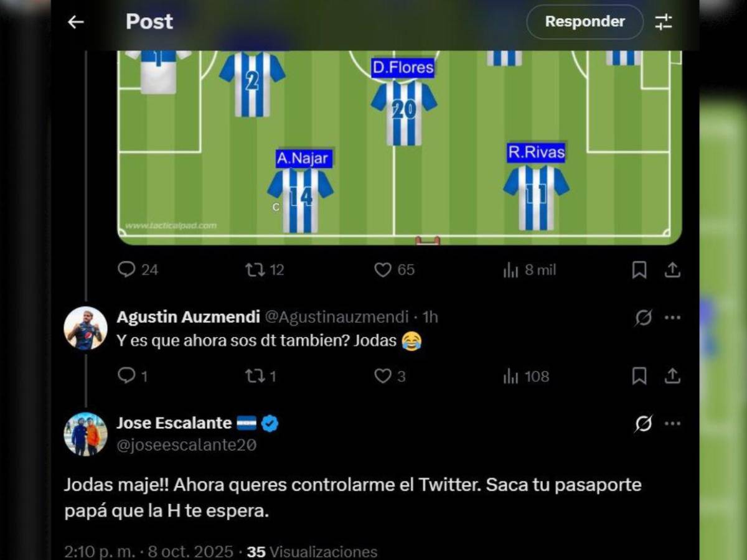Repost the lineup post with 12 reposts

click(x=265, y=269)
